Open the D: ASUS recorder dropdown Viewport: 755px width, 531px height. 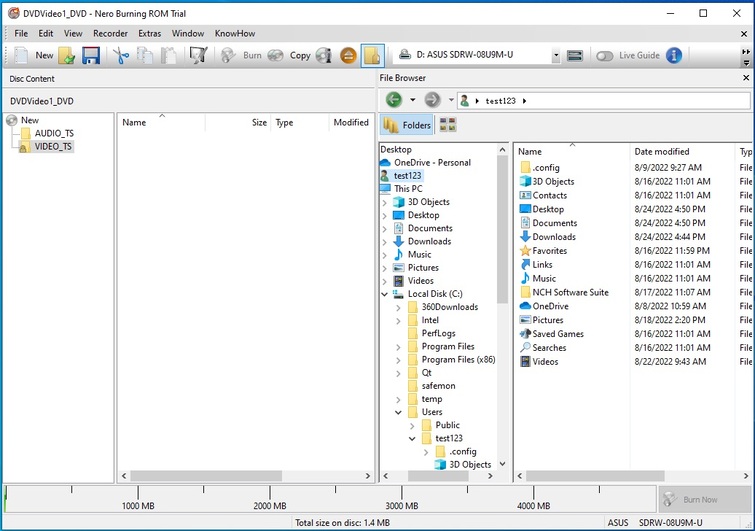[556, 55]
